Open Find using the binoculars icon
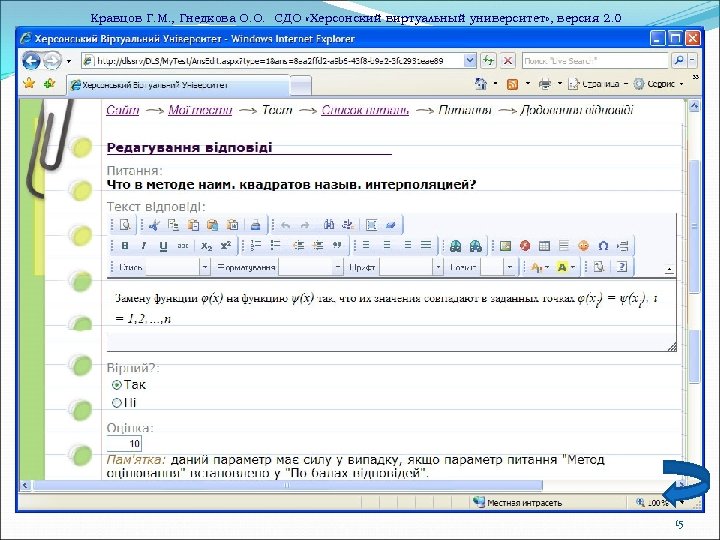This screenshot has height=540, width=720. tap(329, 225)
